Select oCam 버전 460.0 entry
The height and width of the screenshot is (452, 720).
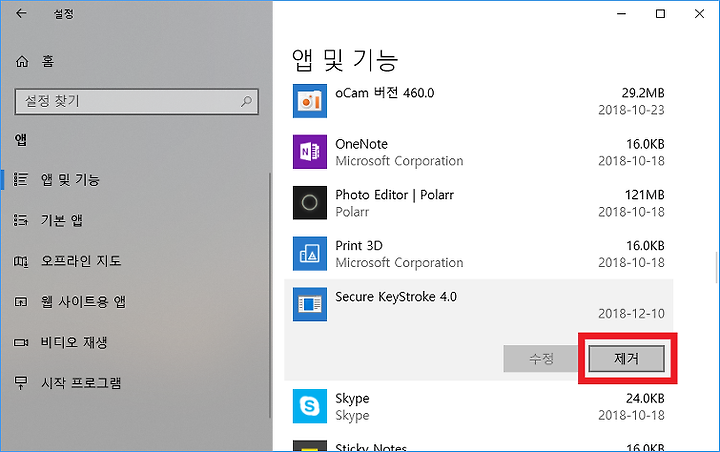click(x=385, y=93)
